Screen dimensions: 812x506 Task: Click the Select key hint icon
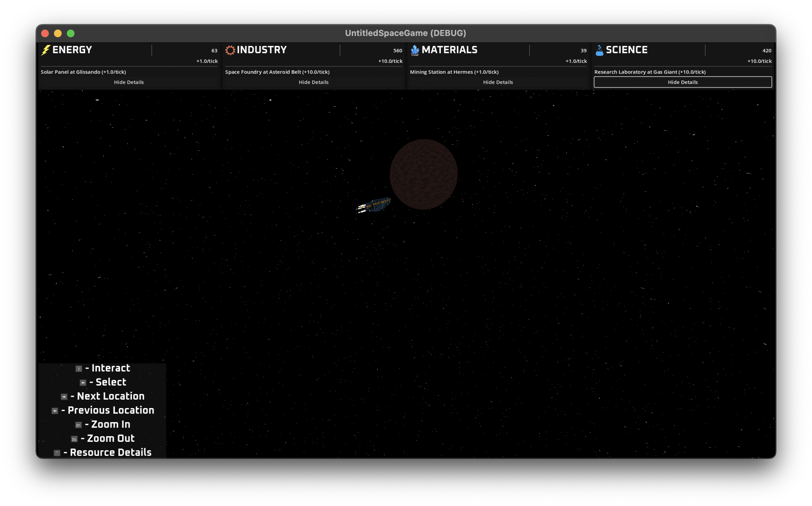pos(83,382)
